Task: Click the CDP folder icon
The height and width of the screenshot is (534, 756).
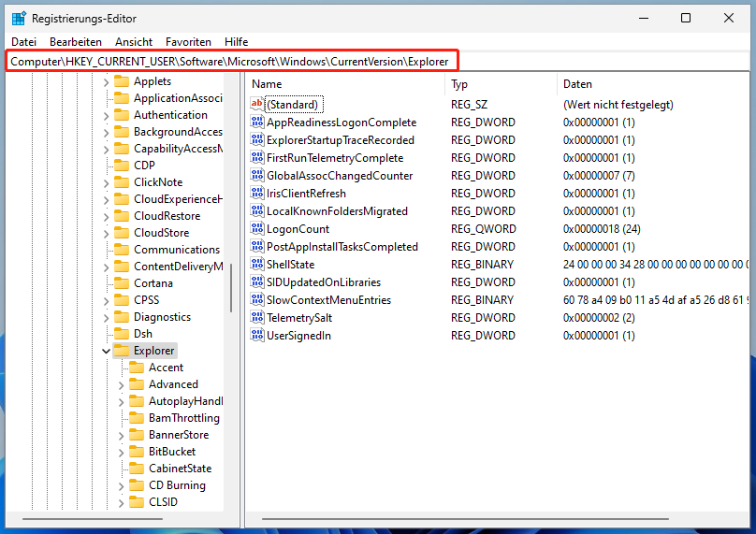Action: click(122, 166)
